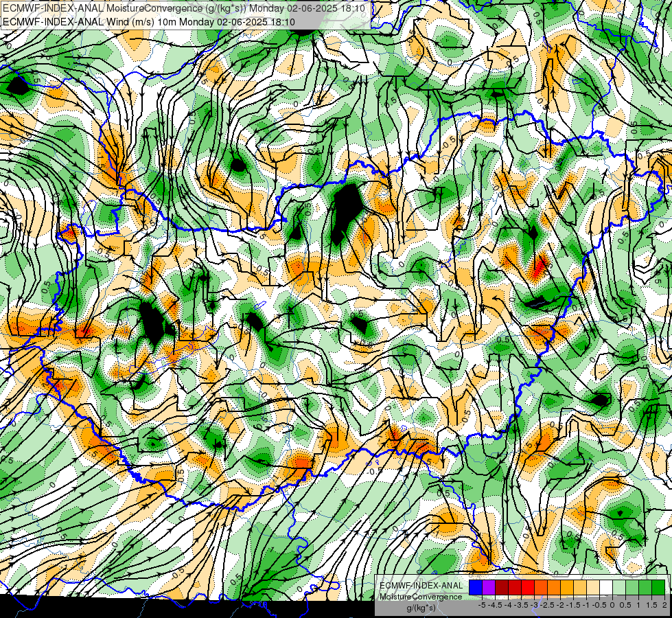672x618 pixels.
Task: Click the darkest green swatch between 1.5 and 2
Action: (658, 587)
